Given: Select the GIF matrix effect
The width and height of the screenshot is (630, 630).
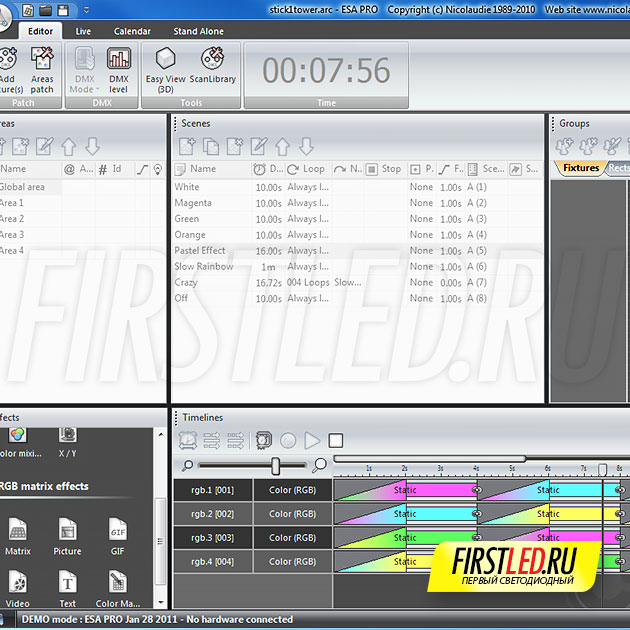Looking at the screenshot, I should coord(117,536).
